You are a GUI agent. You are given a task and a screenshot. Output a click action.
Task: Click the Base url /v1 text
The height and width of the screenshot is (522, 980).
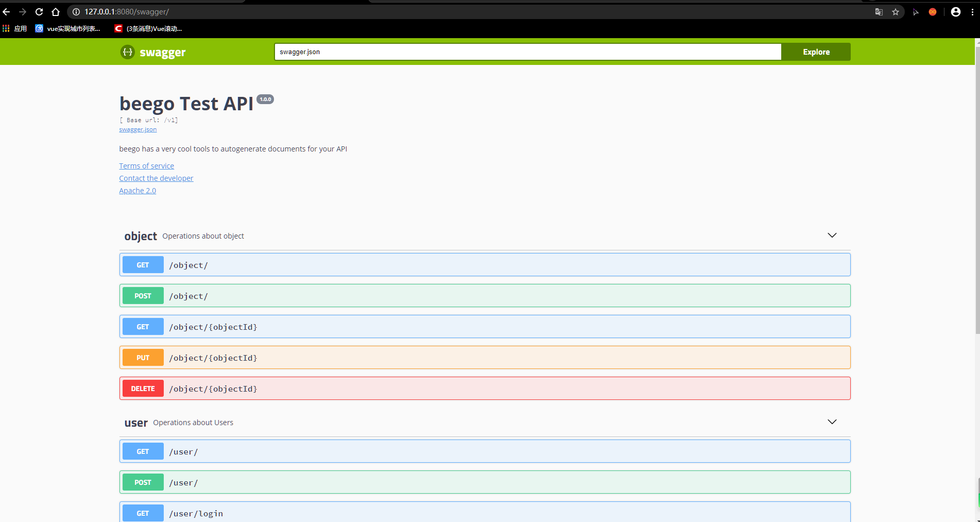(149, 120)
